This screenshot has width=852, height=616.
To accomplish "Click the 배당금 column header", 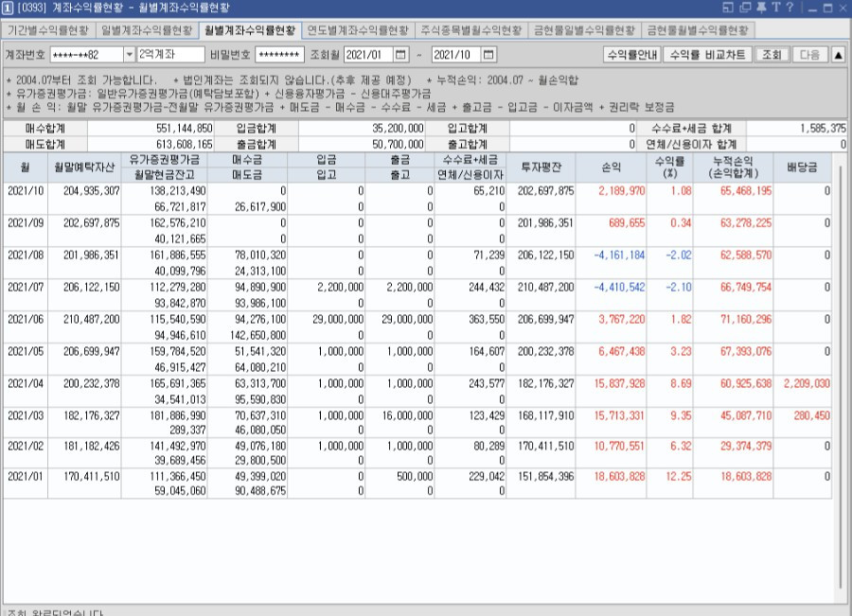I will [x=802, y=167].
